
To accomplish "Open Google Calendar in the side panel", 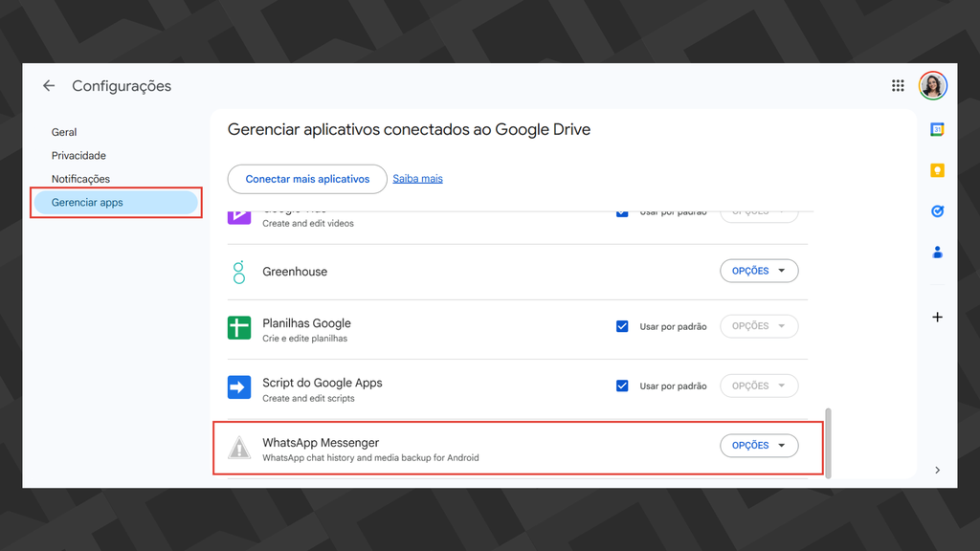I will [x=937, y=129].
